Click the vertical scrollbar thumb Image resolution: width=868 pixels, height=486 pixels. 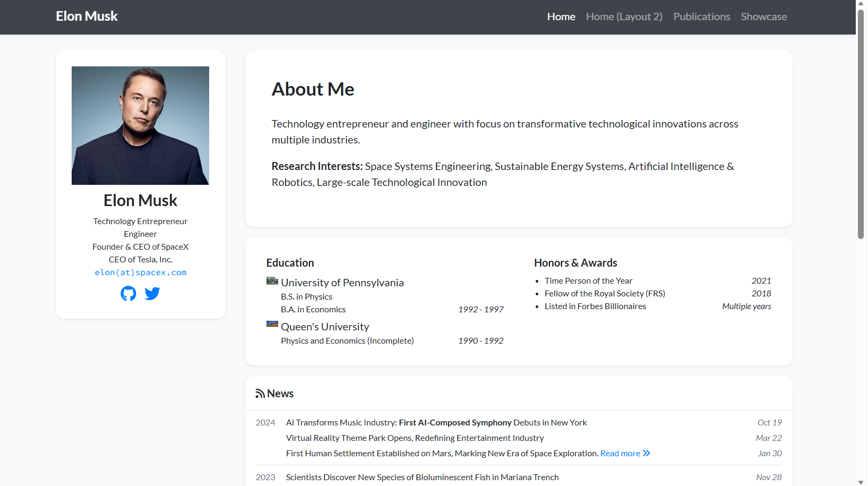point(861,122)
